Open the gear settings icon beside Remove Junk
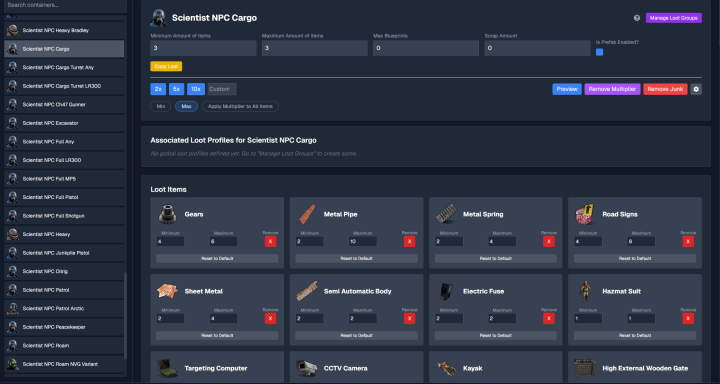Viewport: 720px width, 384px height. (x=696, y=89)
